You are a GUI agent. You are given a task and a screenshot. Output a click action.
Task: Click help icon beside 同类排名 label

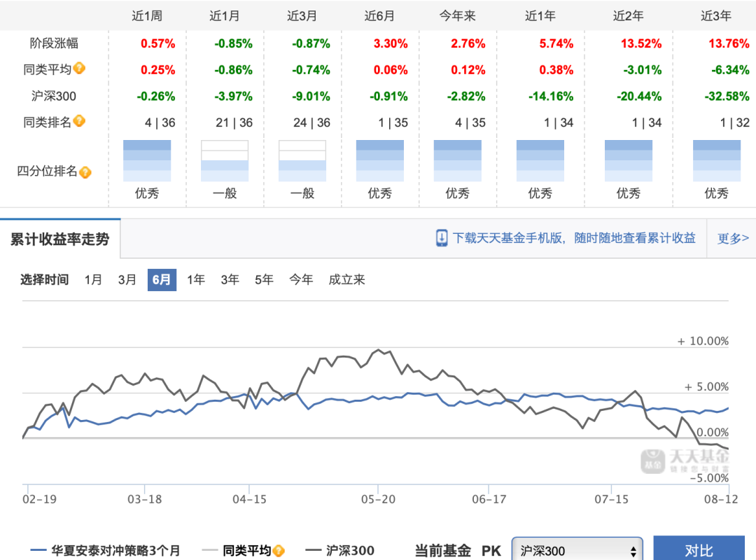point(80,121)
